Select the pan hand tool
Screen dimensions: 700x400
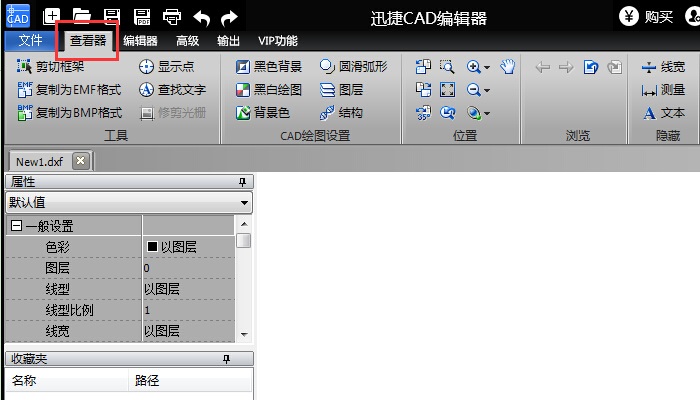click(x=507, y=67)
